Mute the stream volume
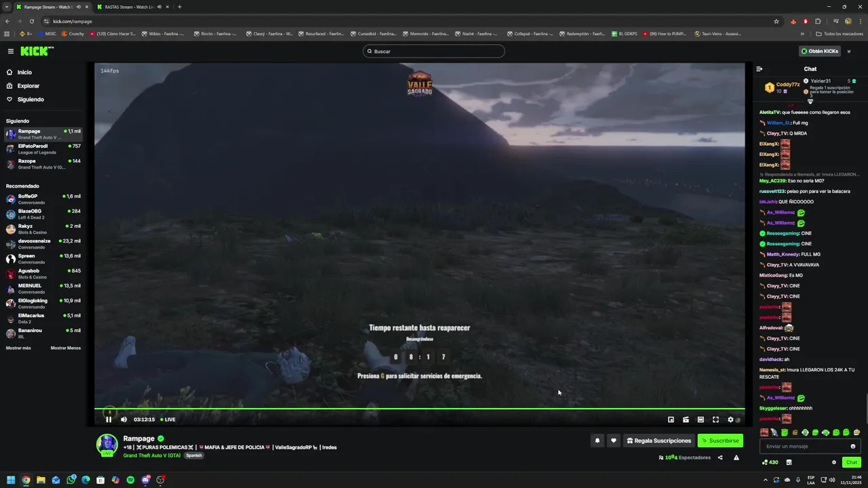The height and width of the screenshot is (488, 868). [x=123, y=420]
